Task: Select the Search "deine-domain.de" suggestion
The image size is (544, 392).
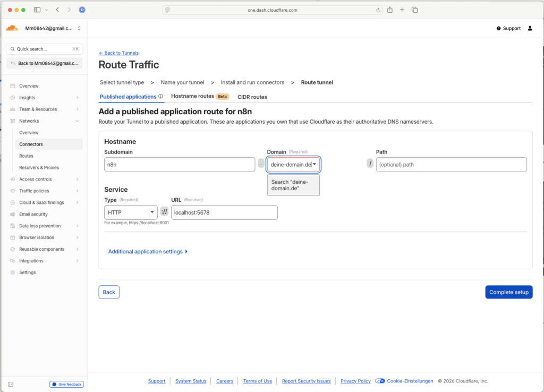Action: coord(293,185)
